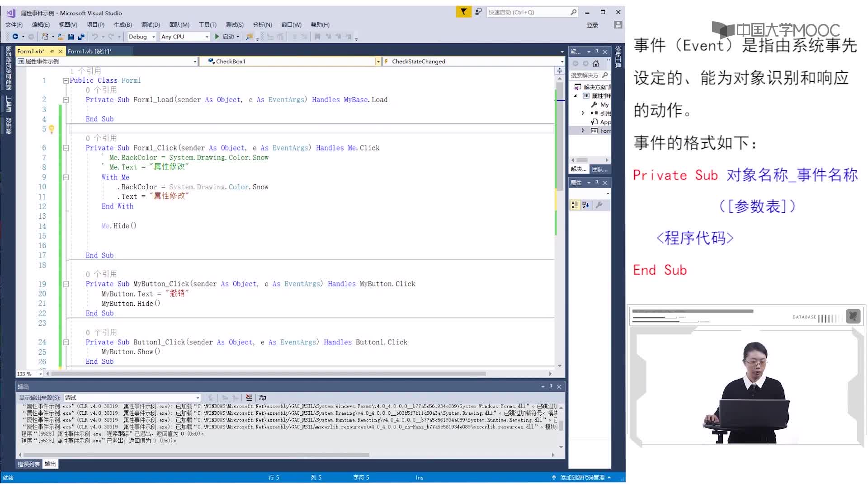868x488 pixels.
Task: Expand the 属性事件示例 project tree
Action: [576, 95]
